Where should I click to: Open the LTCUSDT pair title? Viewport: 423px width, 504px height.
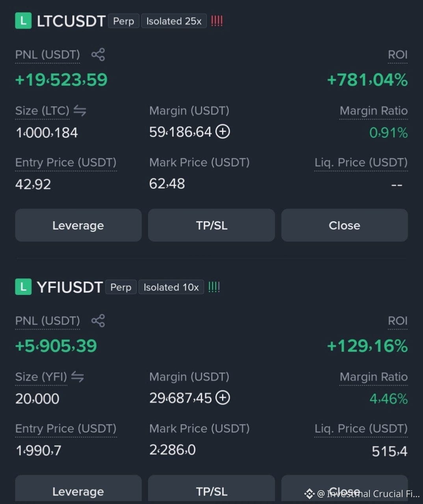click(71, 21)
